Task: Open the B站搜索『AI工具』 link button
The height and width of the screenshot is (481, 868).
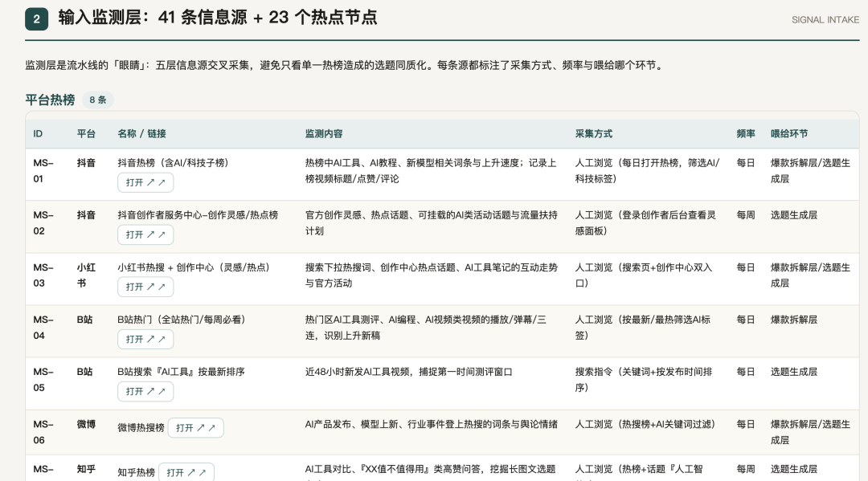Action: point(145,391)
